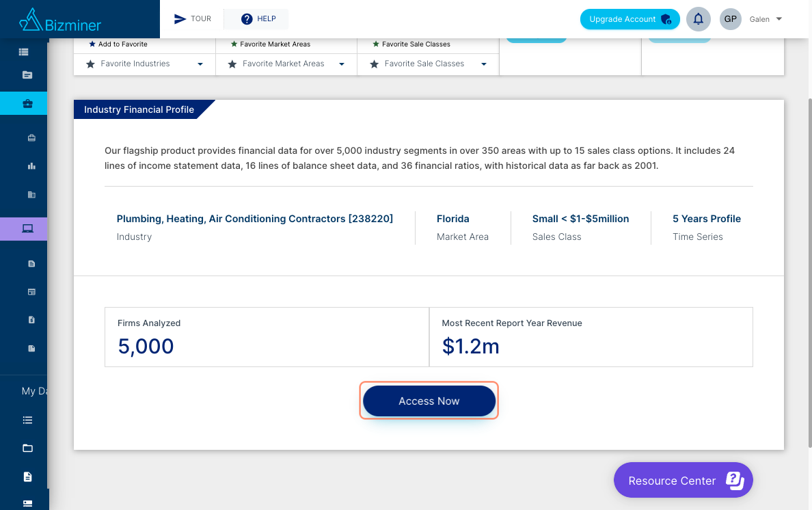Click the star beside Favorite Sale Classes dropdown
This screenshot has height=510, width=812.
[x=374, y=64]
